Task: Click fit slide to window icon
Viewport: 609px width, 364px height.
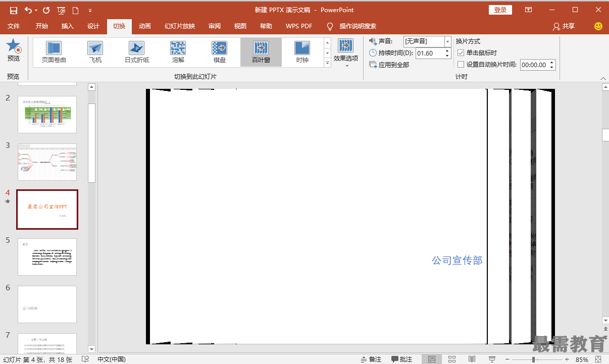Action: pos(598,359)
